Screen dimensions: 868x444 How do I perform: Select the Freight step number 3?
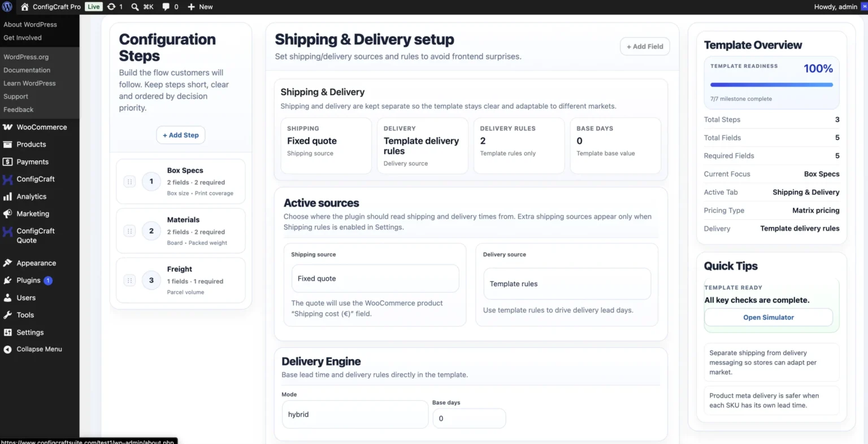click(151, 280)
